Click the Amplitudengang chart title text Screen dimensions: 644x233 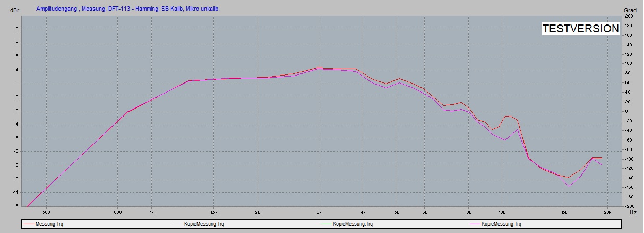pyautogui.click(x=127, y=9)
